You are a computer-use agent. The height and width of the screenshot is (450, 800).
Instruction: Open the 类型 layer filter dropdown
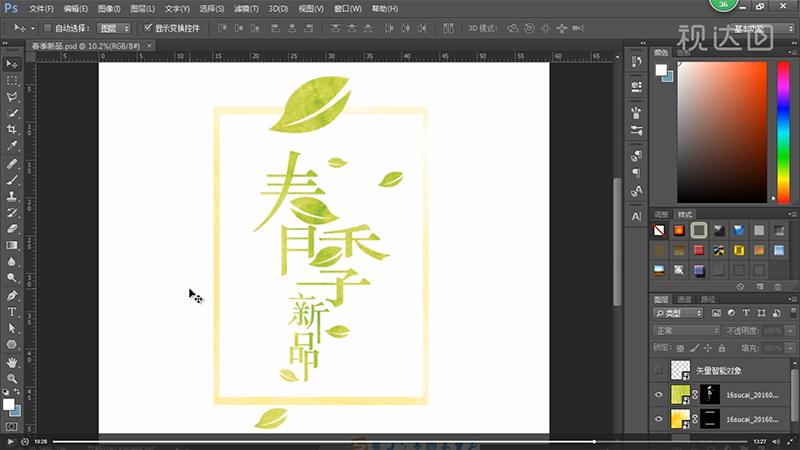coord(678,313)
